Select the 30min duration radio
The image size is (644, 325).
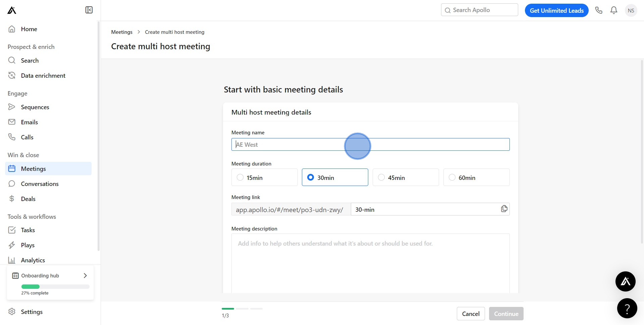coord(311,177)
